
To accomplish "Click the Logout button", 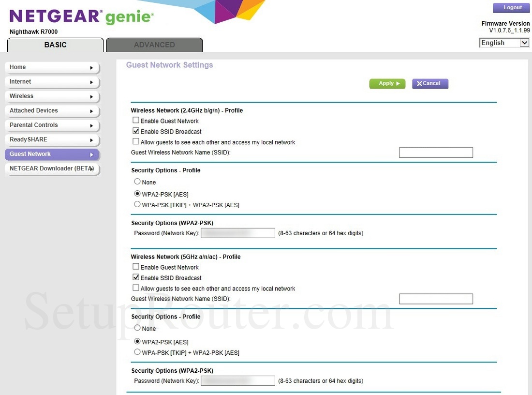I will point(511,7).
